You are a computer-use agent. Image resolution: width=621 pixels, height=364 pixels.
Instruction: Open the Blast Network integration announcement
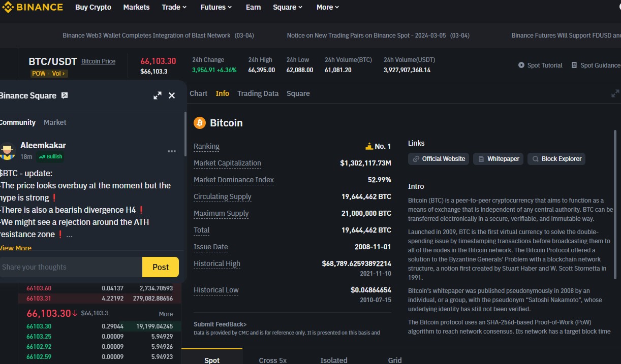[158, 36]
